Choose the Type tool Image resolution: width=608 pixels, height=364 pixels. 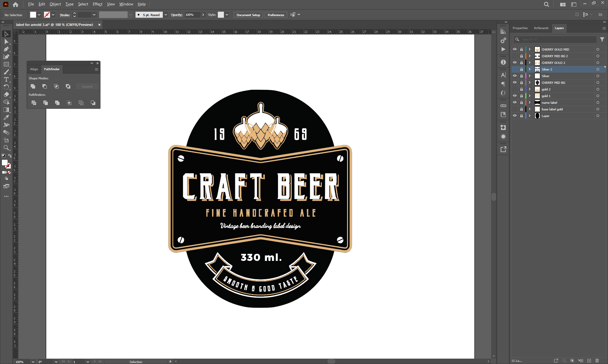tap(6, 79)
